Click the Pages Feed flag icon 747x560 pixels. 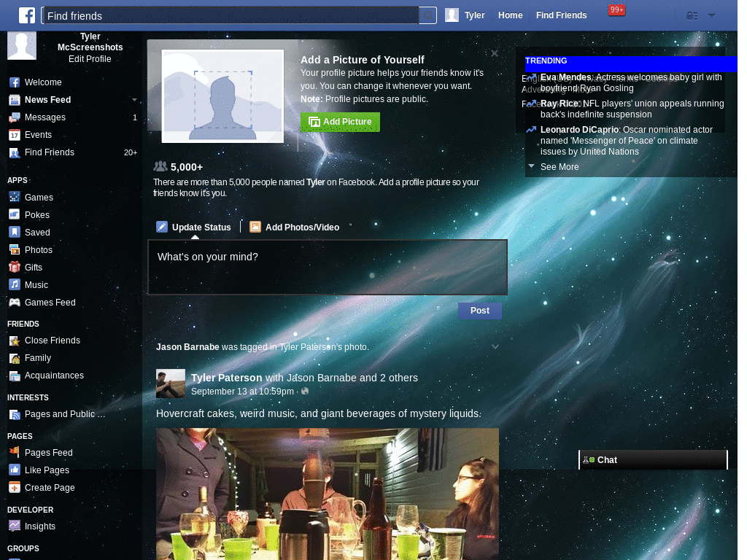pos(15,452)
